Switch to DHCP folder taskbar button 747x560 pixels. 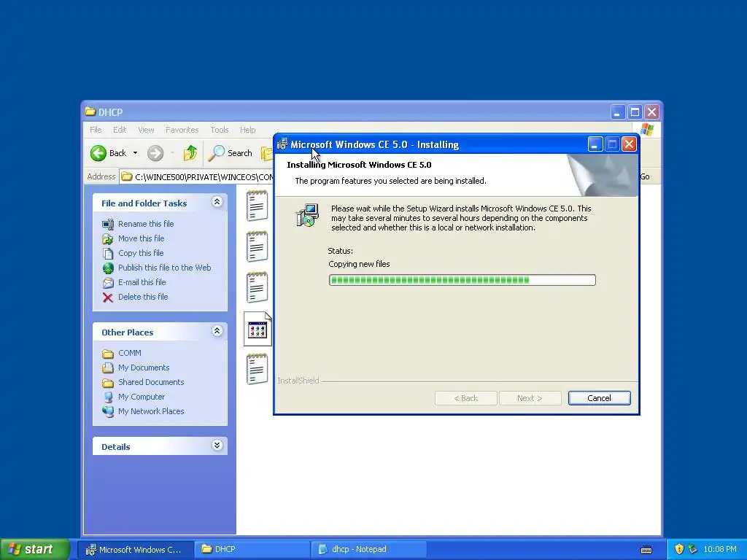point(252,550)
